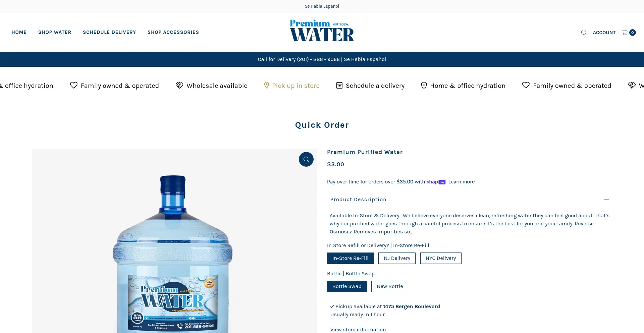Open View store information link
The height and width of the screenshot is (333, 644).
(358, 330)
